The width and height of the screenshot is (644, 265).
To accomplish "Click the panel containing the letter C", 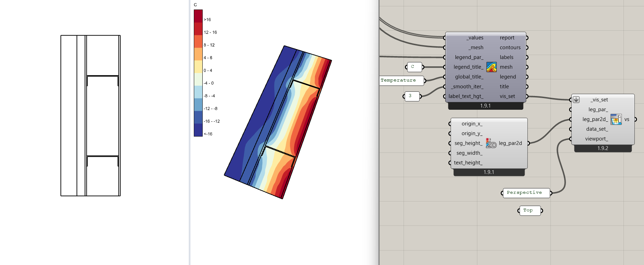I will pyautogui.click(x=414, y=67).
